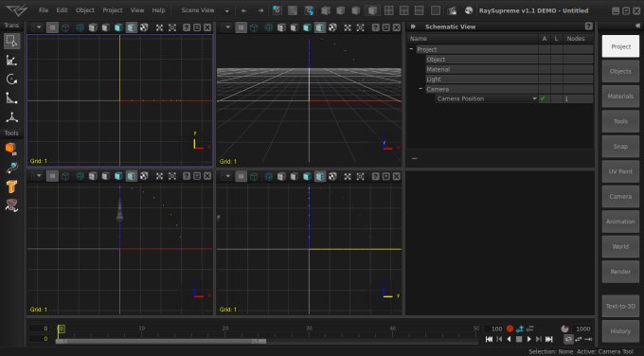Select the rotate transform tool
This screenshot has height=356, width=644.
pos(11,79)
